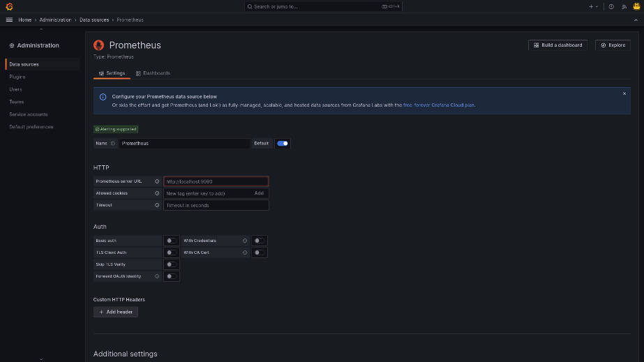Image resolution: width=644 pixels, height=362 pixels.
Task: Click the Additional settings heading
Action: tap(126, 354)
